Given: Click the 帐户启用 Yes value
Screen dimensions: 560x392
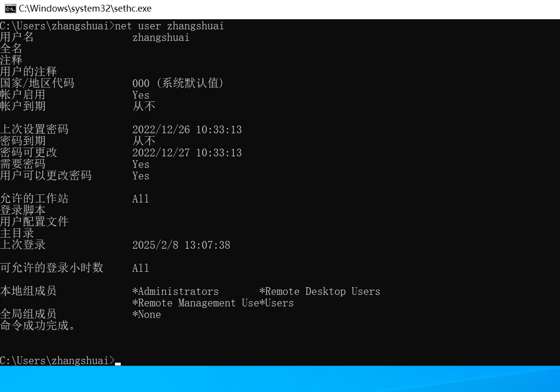Looking at the screenshot, I should [x=140, y=95].
